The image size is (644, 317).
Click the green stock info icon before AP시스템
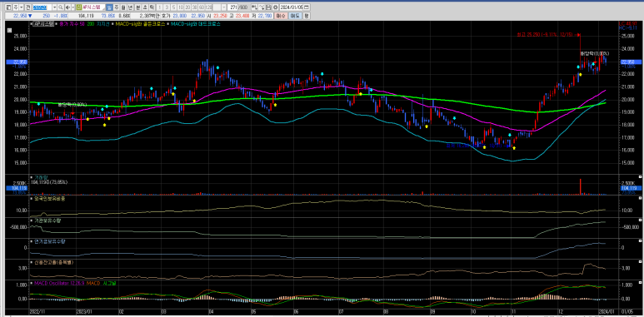tap(79, 7)
